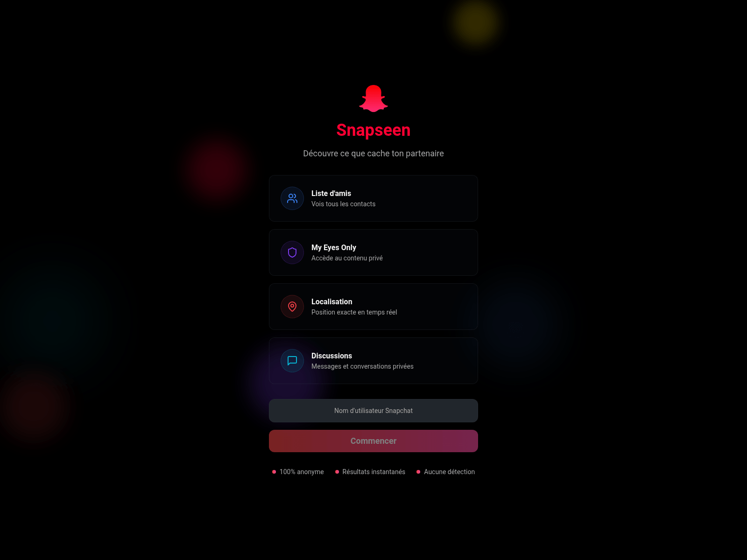Click the Résultats instantanés label
The width and height of the screenshot is (747, 560).
click(x=374, y=472)
